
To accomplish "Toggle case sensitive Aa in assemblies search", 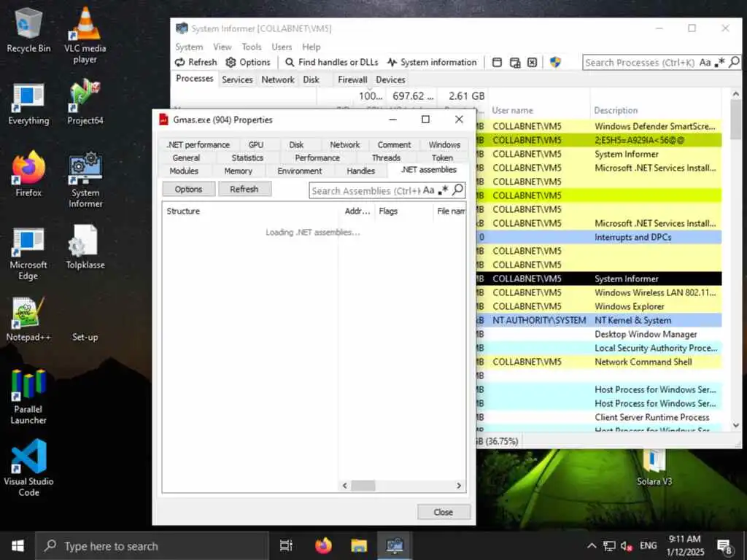I will click(x=428, y=190).
